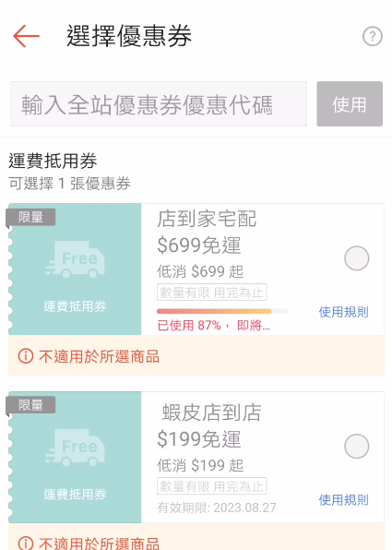Tap the 數量有限 用完為止 tag on the $199 voucher
Screen dimensions: 392x550
(212, 486)
